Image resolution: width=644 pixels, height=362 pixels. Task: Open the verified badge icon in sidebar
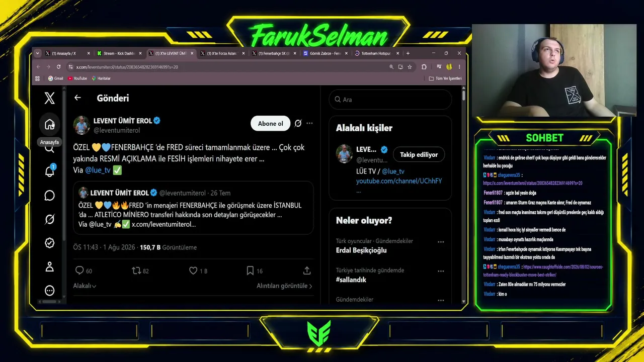(x=49, y=243)
